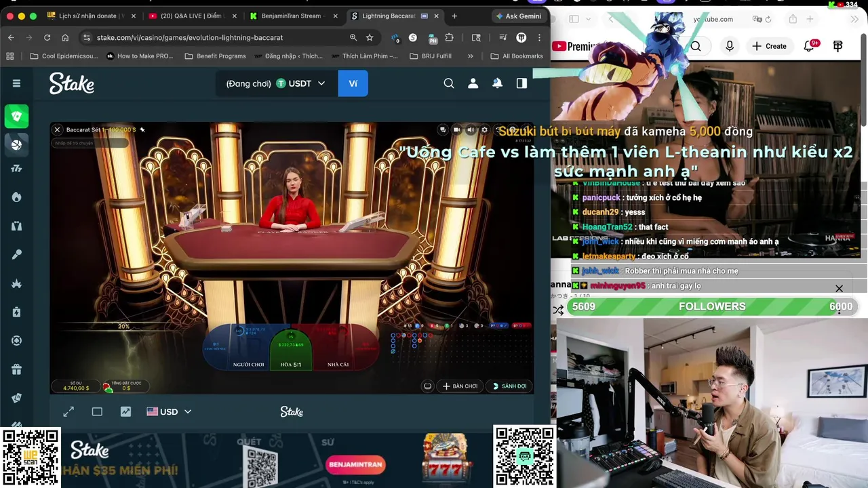
Task: Click the browser back arrow
Action: click(x=11, y=37)
